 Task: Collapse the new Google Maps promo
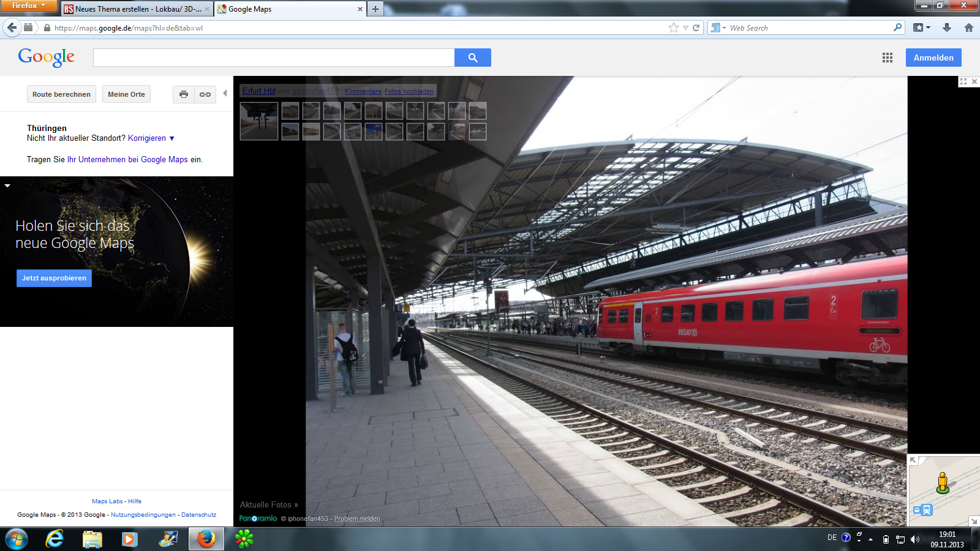point(7,186)
